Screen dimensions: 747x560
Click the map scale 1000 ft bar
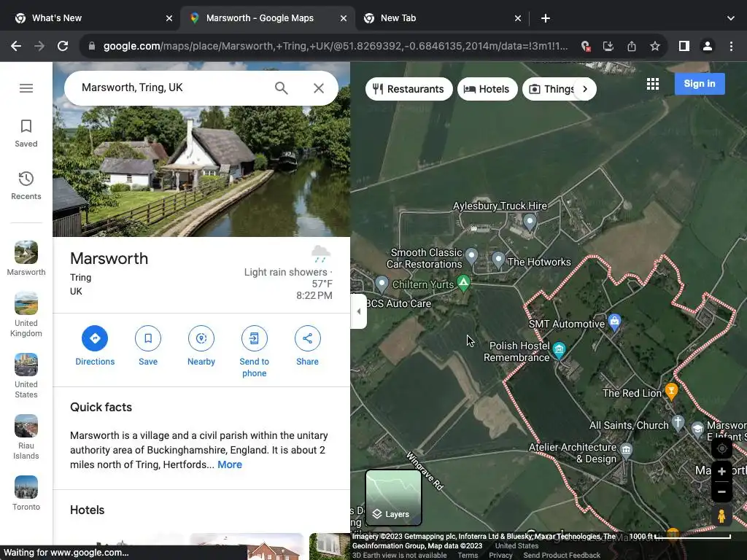point(681,537)
